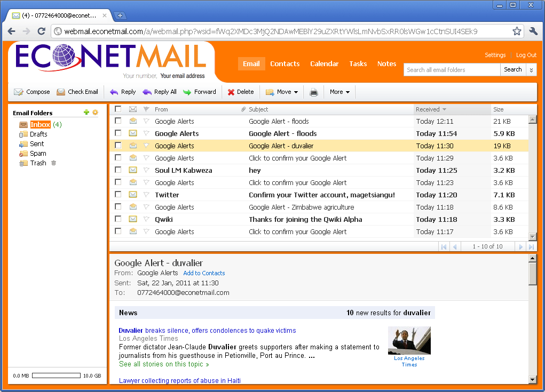
Task: Click the message preview scrollbar thumb
Action: click(x=532, y=274)
